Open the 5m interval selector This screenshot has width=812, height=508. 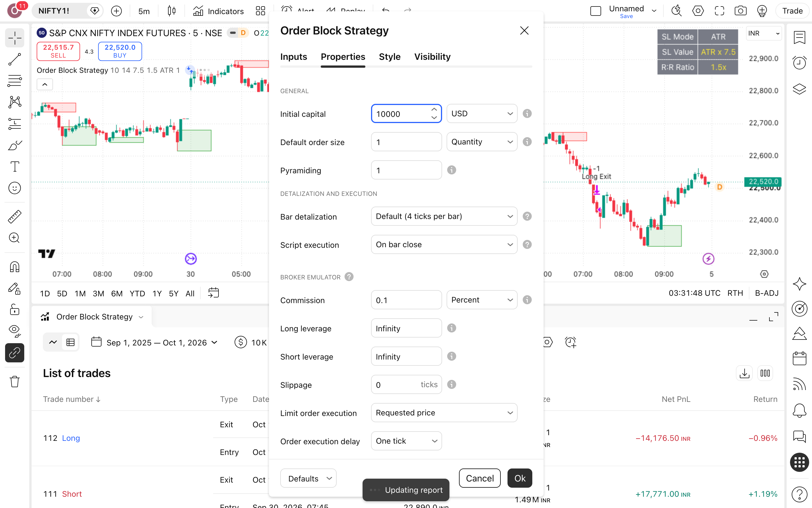pos(144,11)
